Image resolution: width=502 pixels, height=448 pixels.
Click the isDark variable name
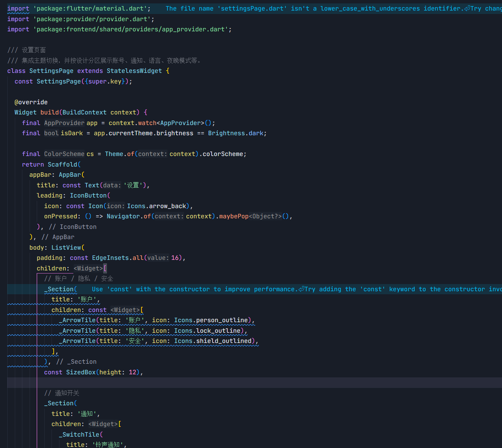click(x=72, y=133)
